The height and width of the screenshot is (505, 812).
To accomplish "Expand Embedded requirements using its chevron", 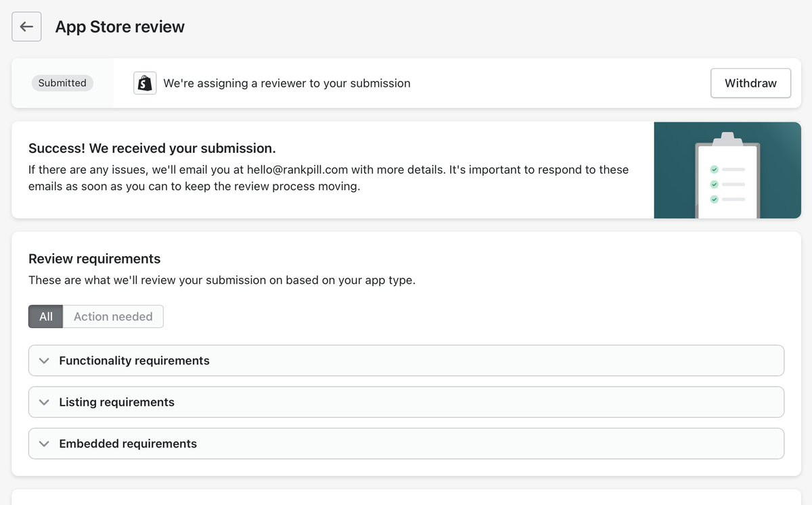I will (45, 444).
